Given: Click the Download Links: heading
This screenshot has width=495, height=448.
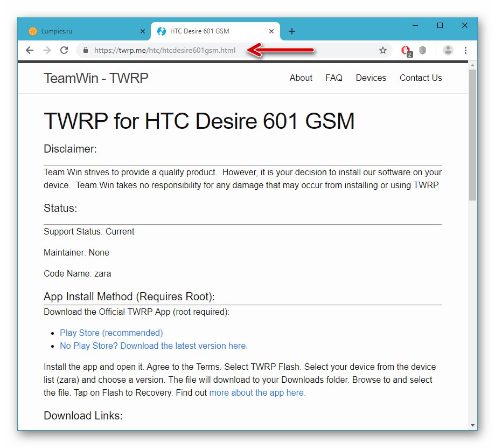Looking at the screenshot, I should coord(83,416).
